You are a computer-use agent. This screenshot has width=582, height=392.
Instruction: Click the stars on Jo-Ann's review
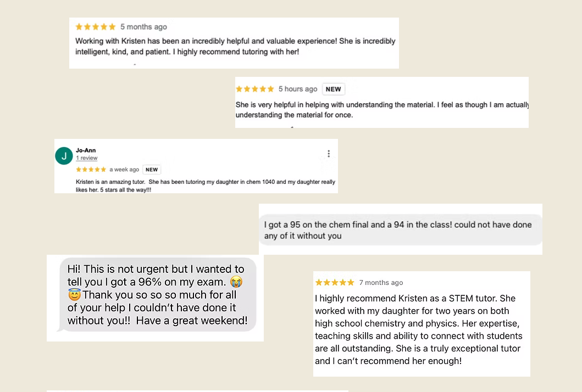point(91,170)
